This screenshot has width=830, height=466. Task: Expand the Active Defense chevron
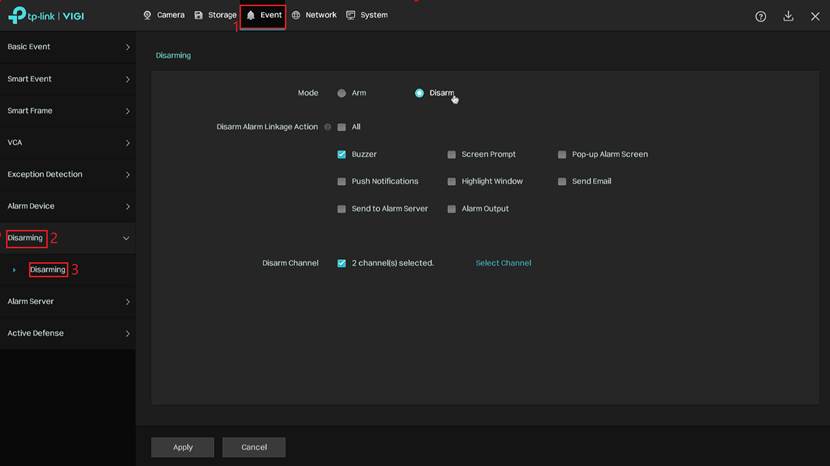coord(128,334)
